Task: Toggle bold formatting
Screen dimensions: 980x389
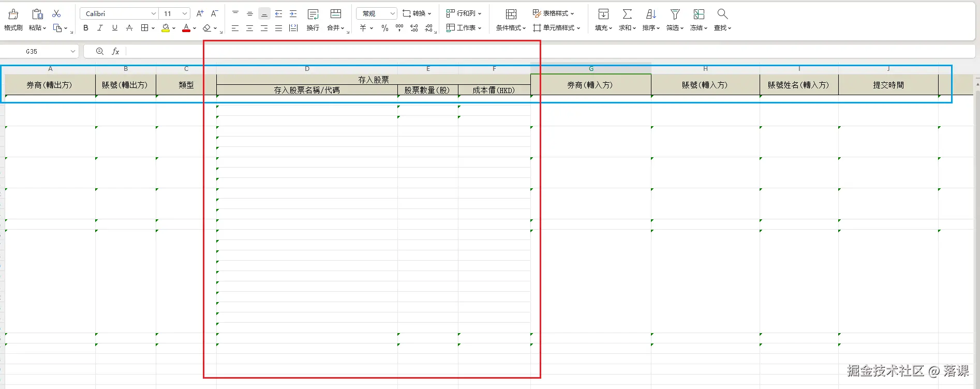Action: pyautogui.click(x=86, y=28)
